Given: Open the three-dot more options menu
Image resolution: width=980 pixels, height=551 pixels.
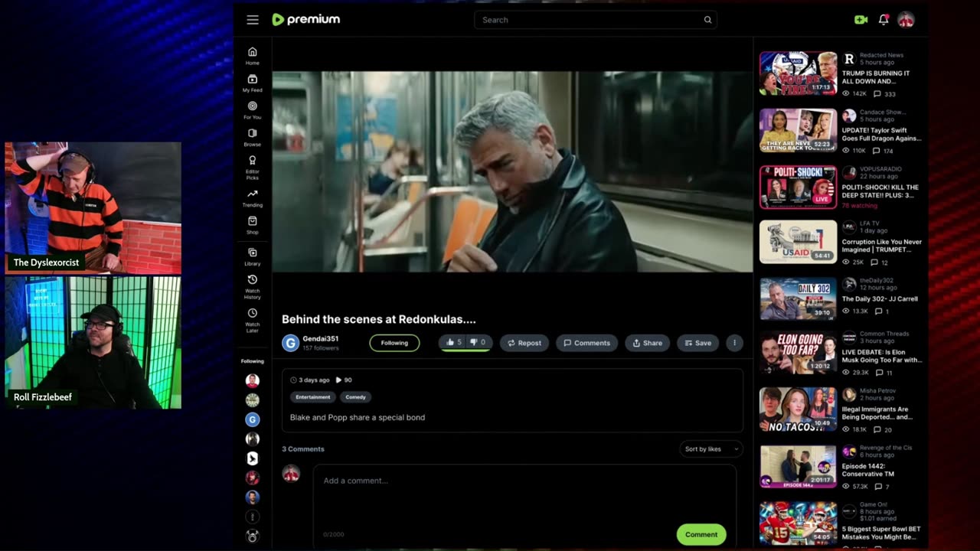Looking at the screenshot, I should coord(734,343).
